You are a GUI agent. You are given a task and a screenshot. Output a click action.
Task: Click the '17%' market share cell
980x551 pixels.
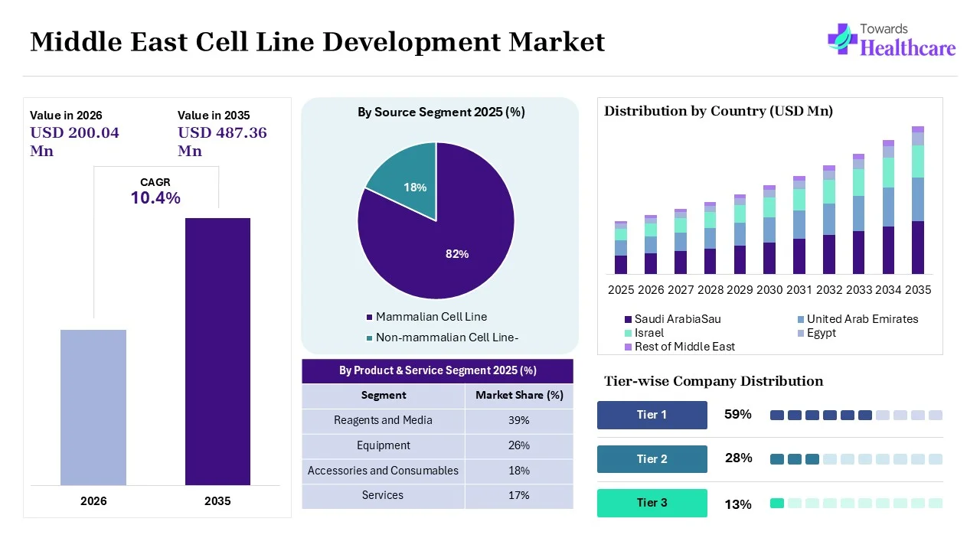point(519,496)
